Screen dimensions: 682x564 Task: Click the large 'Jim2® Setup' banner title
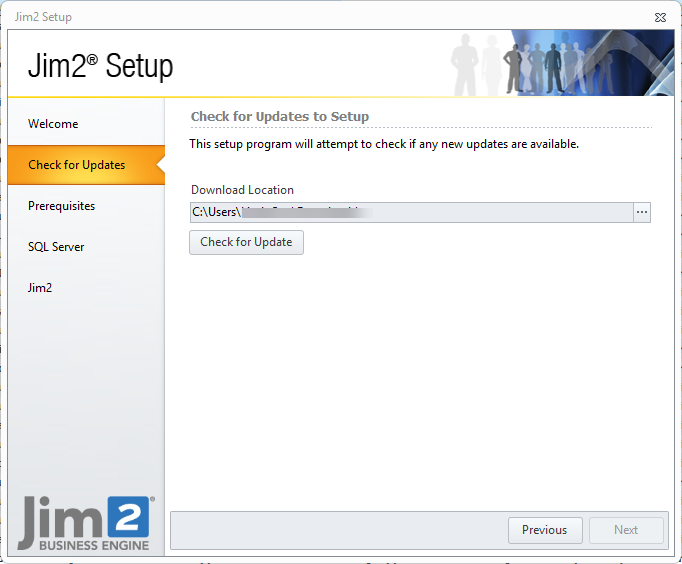[x=100, y=66]
